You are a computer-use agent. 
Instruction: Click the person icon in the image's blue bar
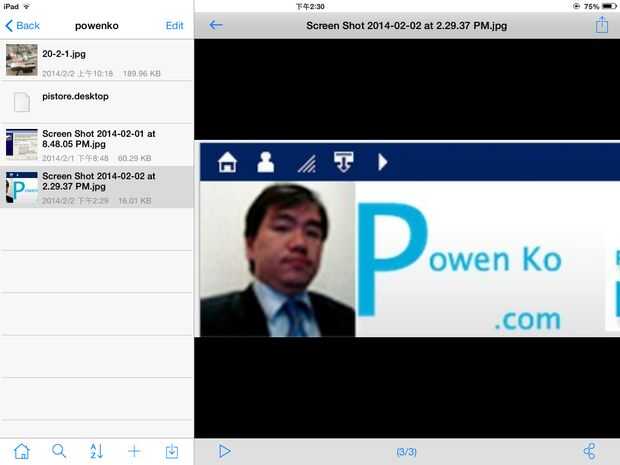265,162
